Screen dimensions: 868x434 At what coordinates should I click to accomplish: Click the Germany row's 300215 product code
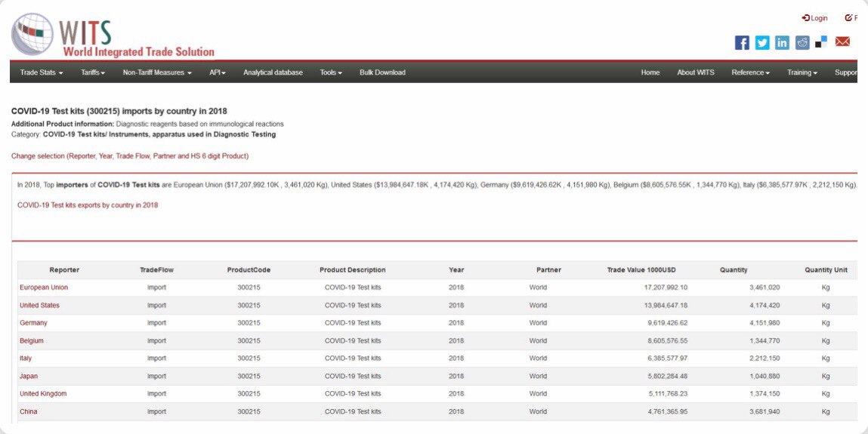point(249,323)
